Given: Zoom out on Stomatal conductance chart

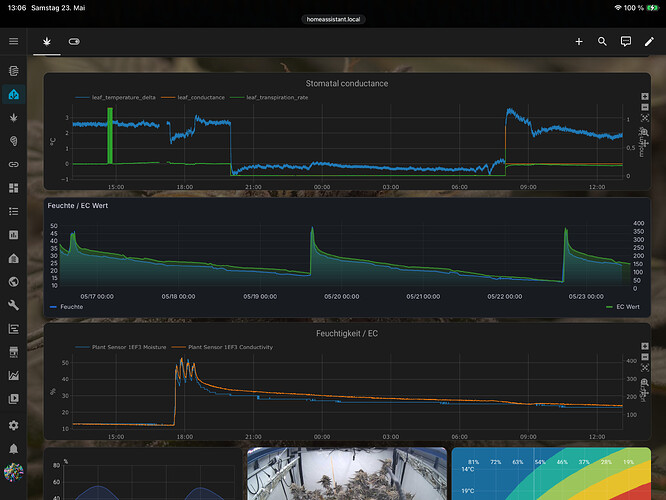Looking at the screenshot, I should pos(644,107).
